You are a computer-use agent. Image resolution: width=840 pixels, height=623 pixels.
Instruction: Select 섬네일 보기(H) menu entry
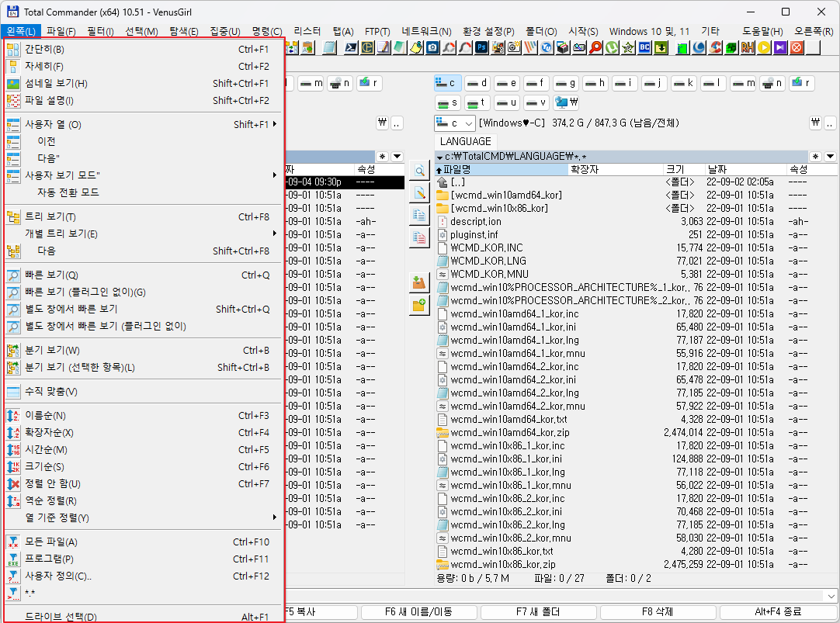tap(143, 84)
